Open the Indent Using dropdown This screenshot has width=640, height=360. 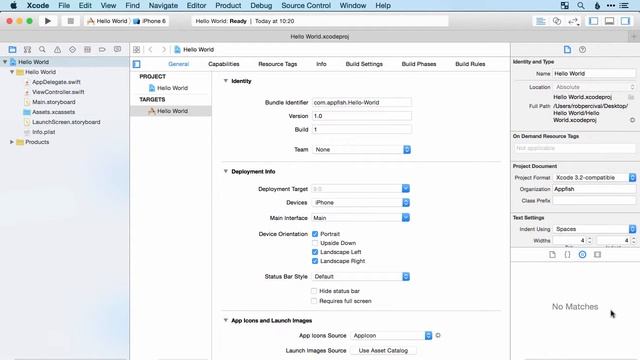(x=595, y=229)
